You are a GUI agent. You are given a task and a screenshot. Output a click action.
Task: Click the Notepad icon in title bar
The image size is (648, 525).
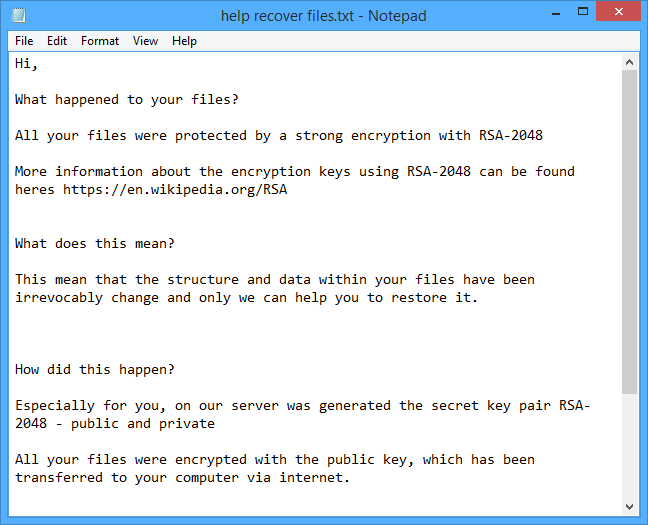19,15
